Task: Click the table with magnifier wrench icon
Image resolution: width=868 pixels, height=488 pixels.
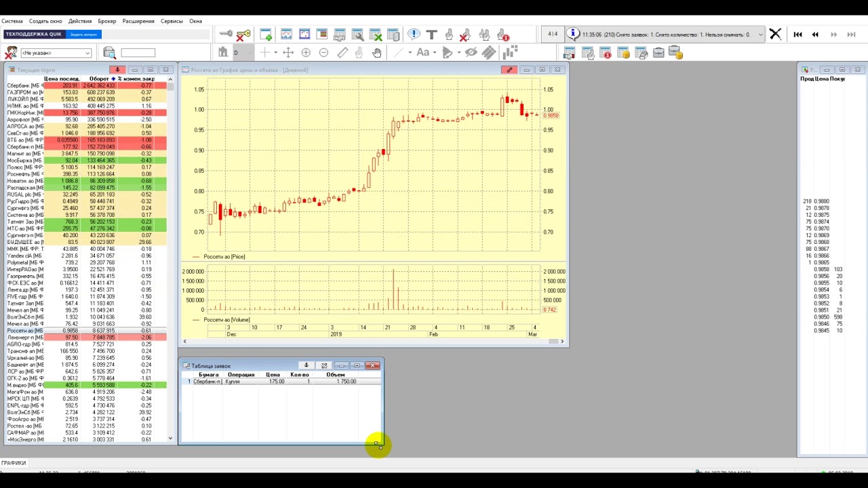Action: pos(358,35)
